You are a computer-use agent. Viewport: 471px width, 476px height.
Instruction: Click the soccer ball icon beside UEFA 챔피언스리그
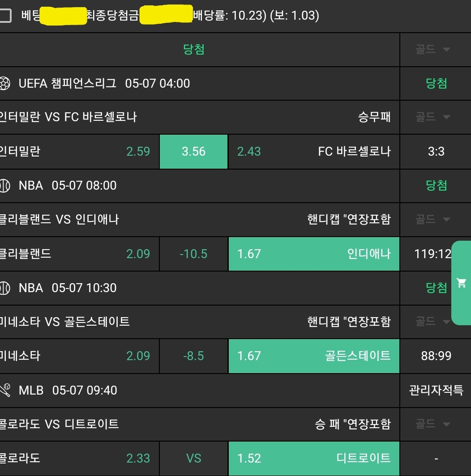tap(4, 84)
